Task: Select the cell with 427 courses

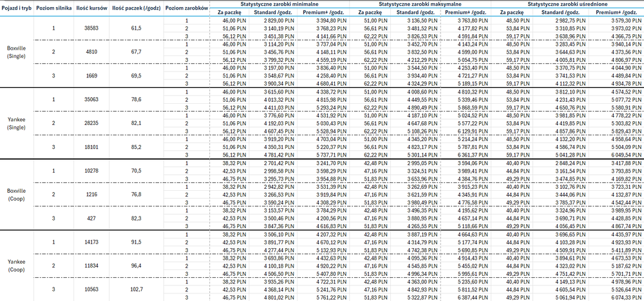Action: coord(91,218)
